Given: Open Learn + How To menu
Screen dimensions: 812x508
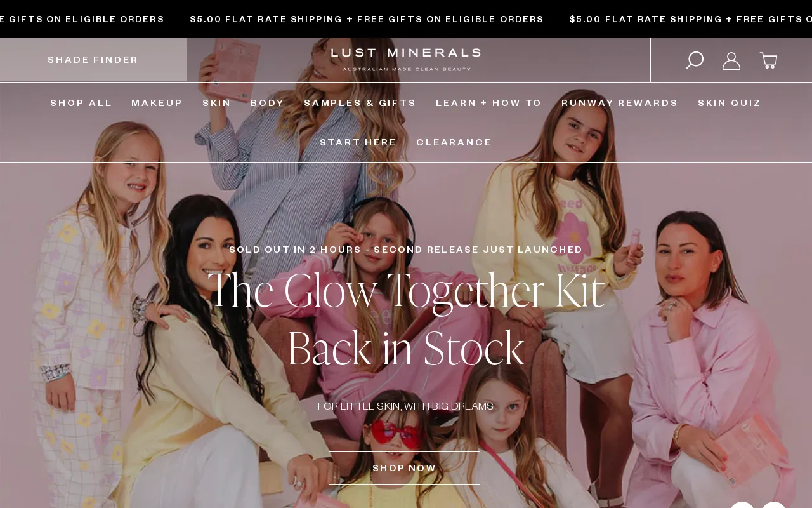Looking at the screenshot, I should tap(489, 103).
